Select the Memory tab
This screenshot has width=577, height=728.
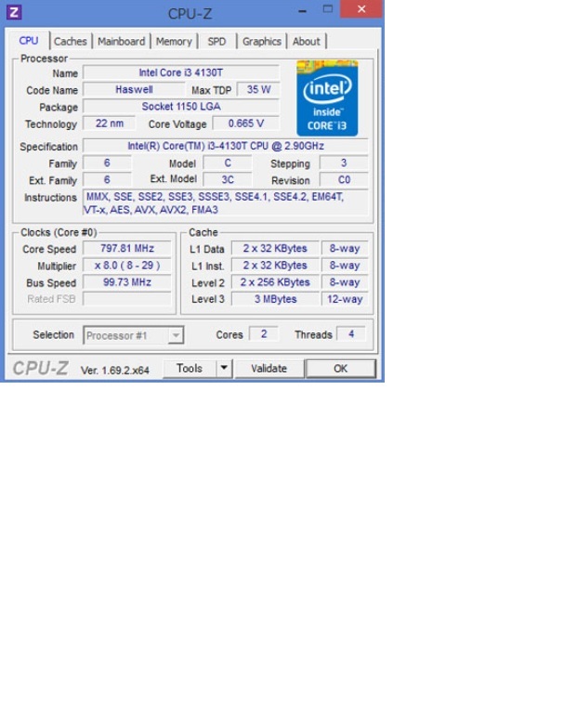click(x=174, y=41)
